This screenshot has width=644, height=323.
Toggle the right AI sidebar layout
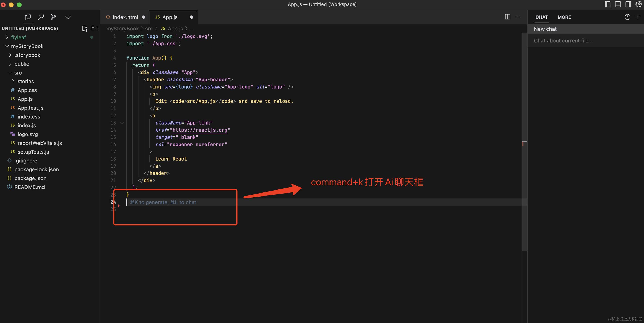628,4
